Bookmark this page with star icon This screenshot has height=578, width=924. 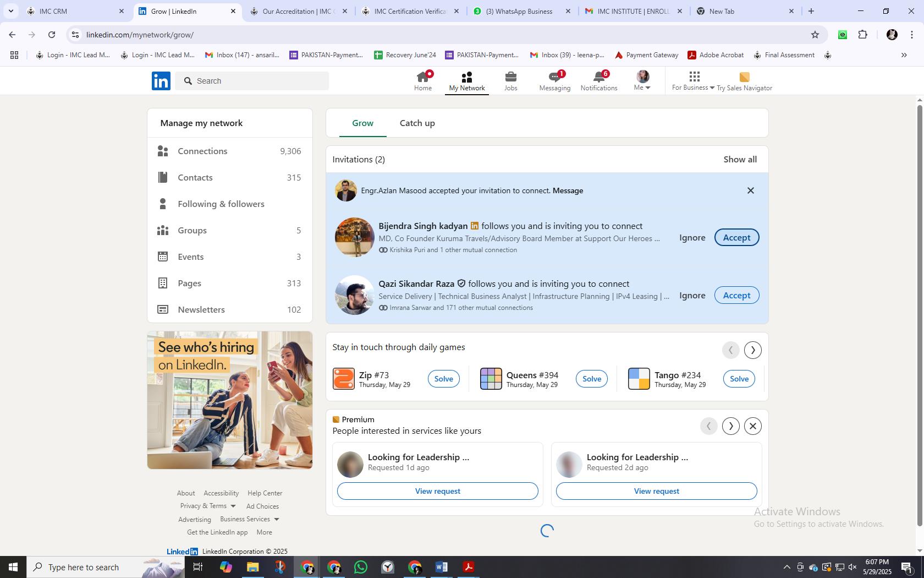pyautogui.click(x=815, y=35)
